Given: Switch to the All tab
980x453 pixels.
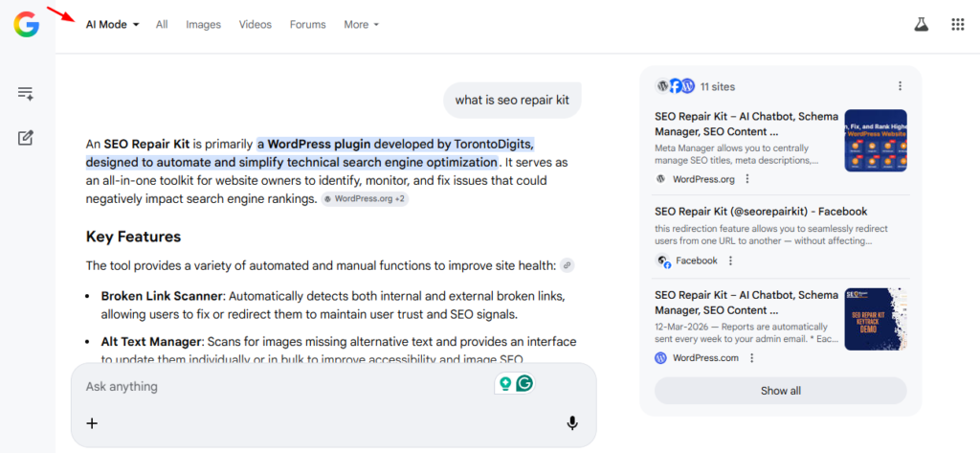Looking at the screenshot, I should (162, 24).
